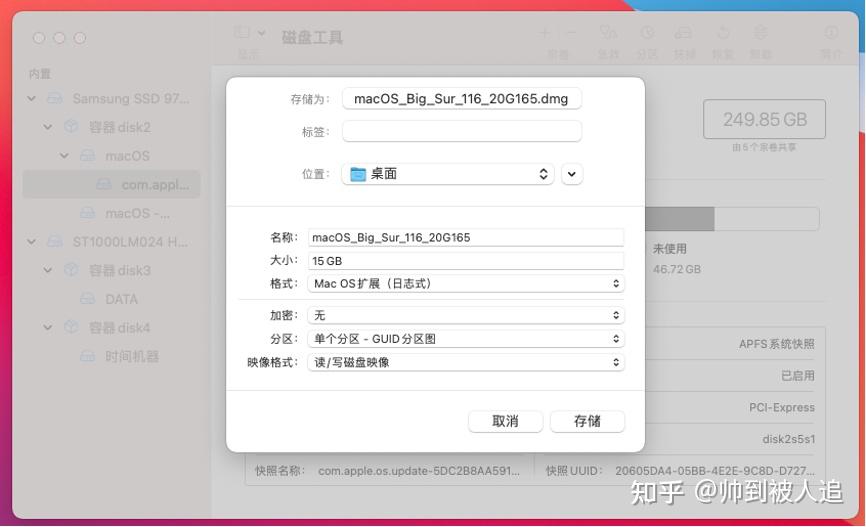Click the 标签 tags field
This screenshot has width=866, height=527.
tap(462, 131)
